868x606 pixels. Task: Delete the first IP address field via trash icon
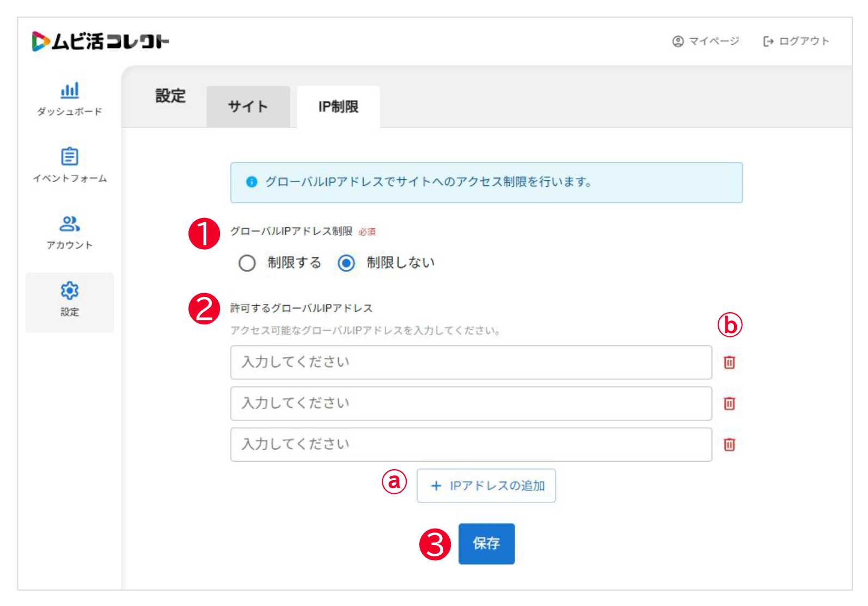[x=729, y=362]
